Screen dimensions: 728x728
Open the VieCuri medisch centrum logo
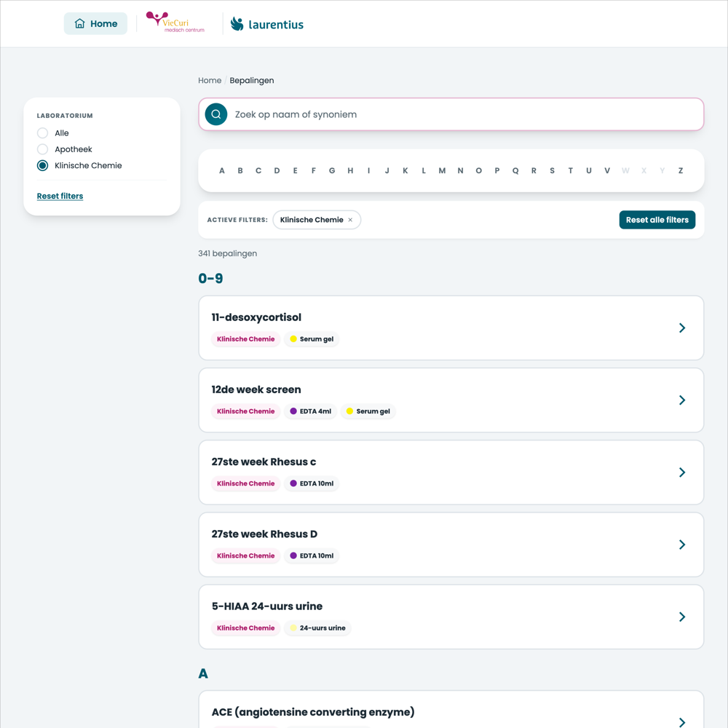(175, 23)
